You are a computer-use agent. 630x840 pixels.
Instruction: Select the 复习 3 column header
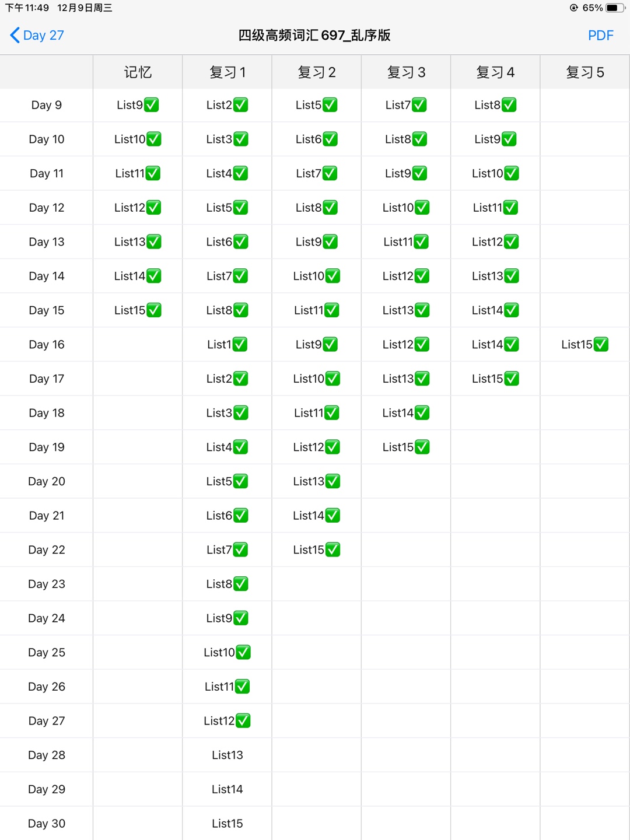tap(406, 72)
